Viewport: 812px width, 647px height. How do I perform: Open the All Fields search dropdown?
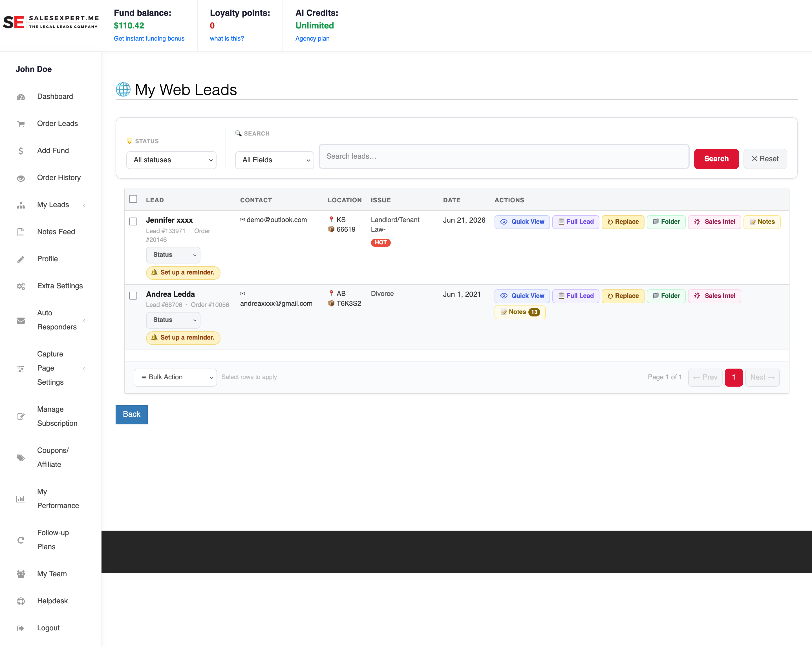[275, 160]
